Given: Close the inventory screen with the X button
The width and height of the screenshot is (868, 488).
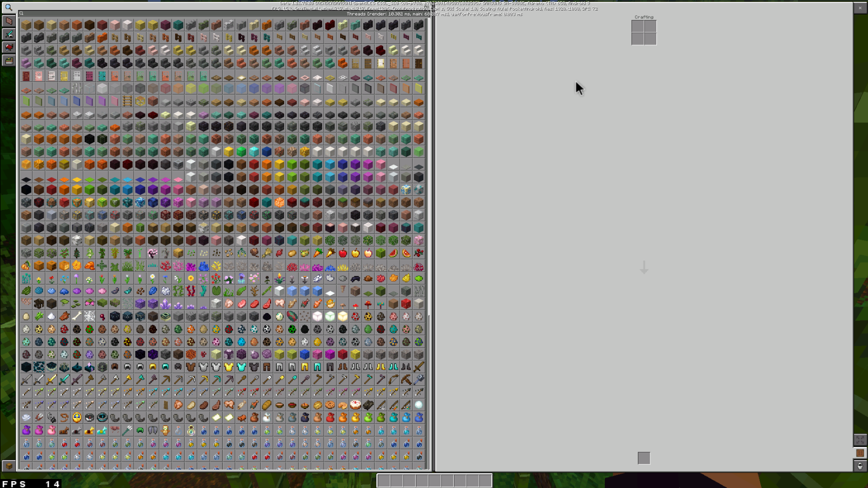Looking at the screenshot, I should coord(860,8).
